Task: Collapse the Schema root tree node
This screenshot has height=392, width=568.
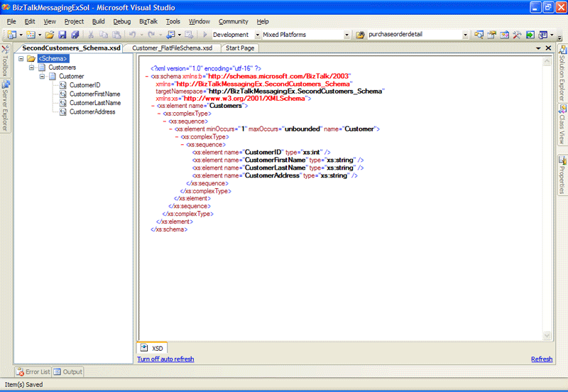Action: tap(21, 58)
